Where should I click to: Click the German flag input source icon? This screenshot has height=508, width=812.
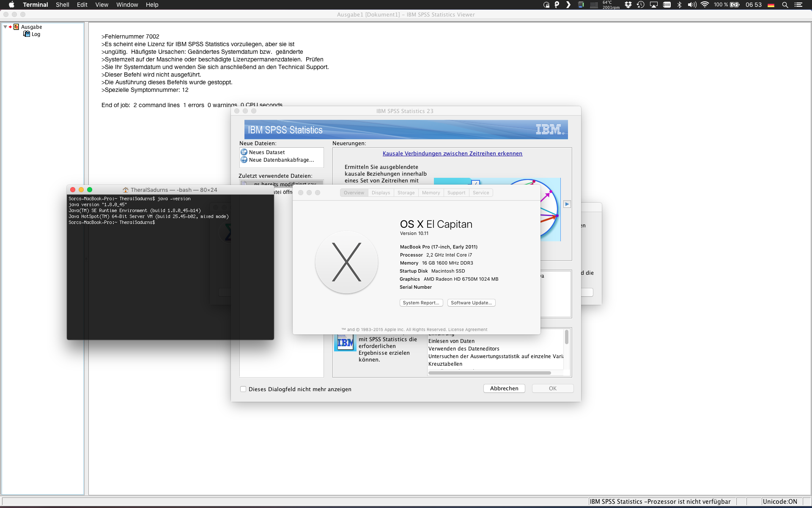(771, 5)
